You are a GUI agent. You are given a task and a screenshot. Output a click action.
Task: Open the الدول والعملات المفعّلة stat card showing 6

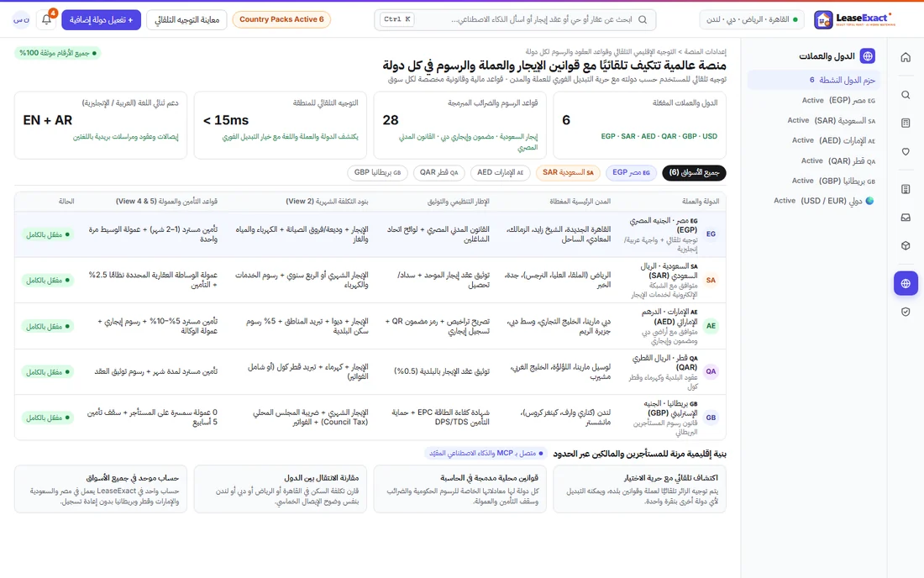639,125
